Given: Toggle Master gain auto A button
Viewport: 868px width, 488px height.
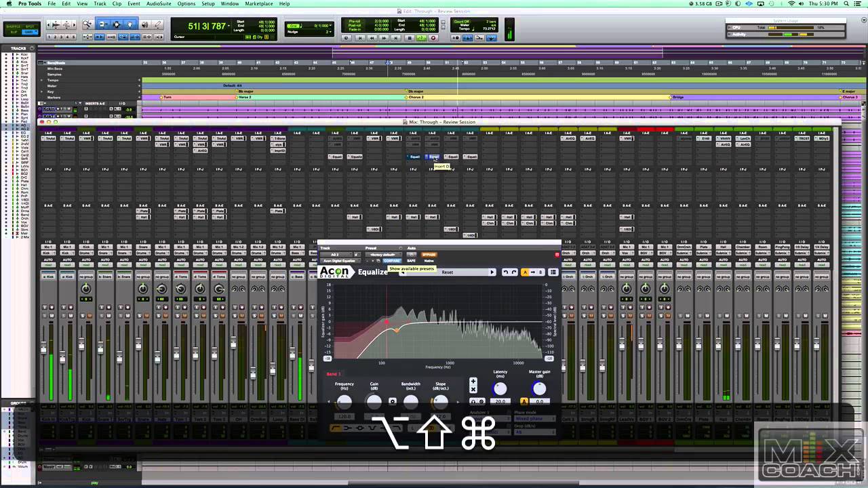Looking at the screenshot, I should tap(524, 401).
